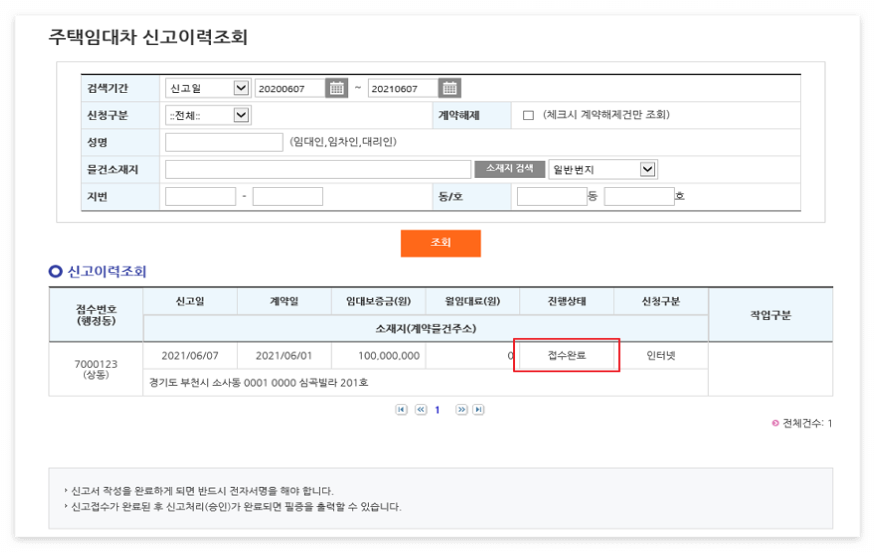The width and height of the screenshot is (875, 552).
Task: Focus the 호 unit number field
Action: click(639, 196)
